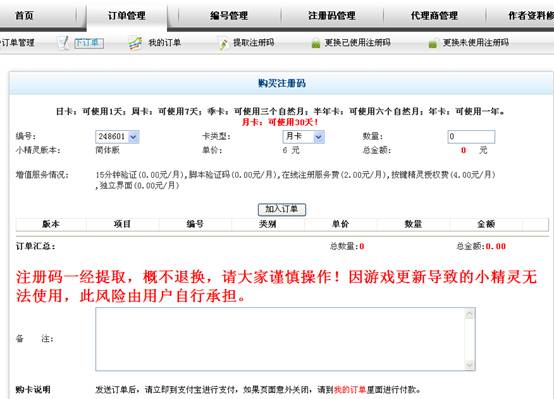Screen dimensions: 554x399
Task: Click the 购买注册码 panel title
Action: [x=282, y=83]
